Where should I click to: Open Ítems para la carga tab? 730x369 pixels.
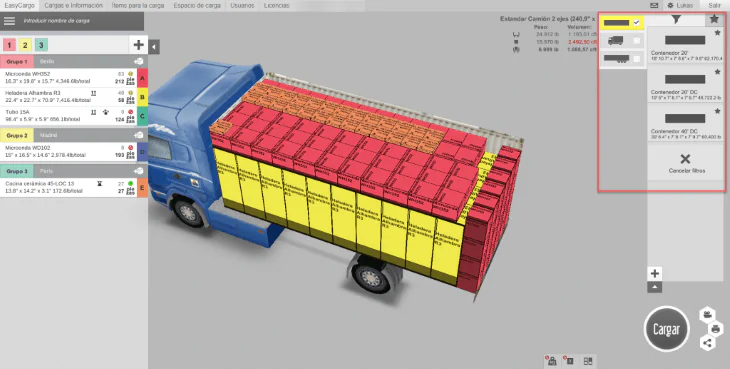pyautogui.click(x=138, y=6)
